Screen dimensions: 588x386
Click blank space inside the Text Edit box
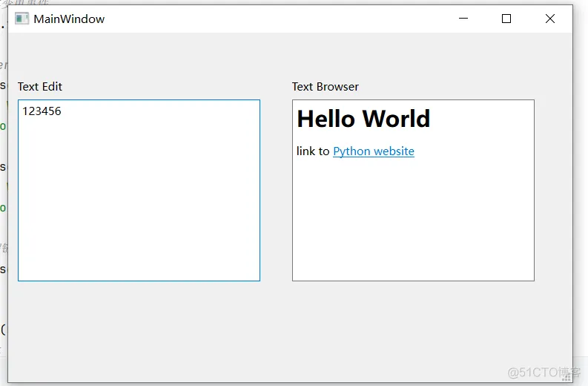(139, 208)
